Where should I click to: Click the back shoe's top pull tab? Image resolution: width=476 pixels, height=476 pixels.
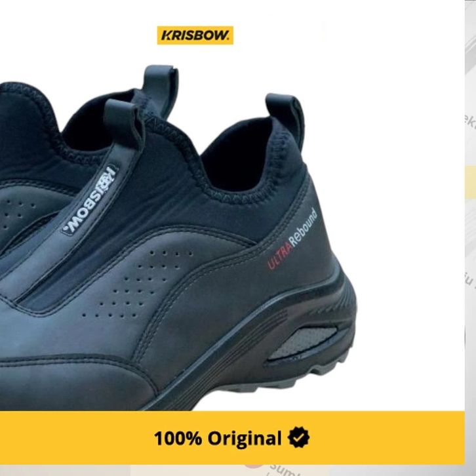click(x=161, y=82)
